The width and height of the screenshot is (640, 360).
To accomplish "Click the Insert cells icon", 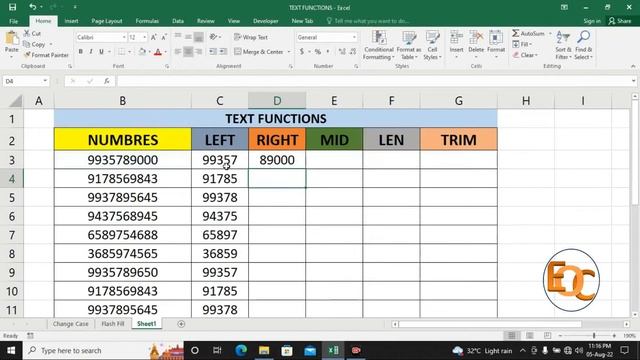I will [x=456, y=38].
